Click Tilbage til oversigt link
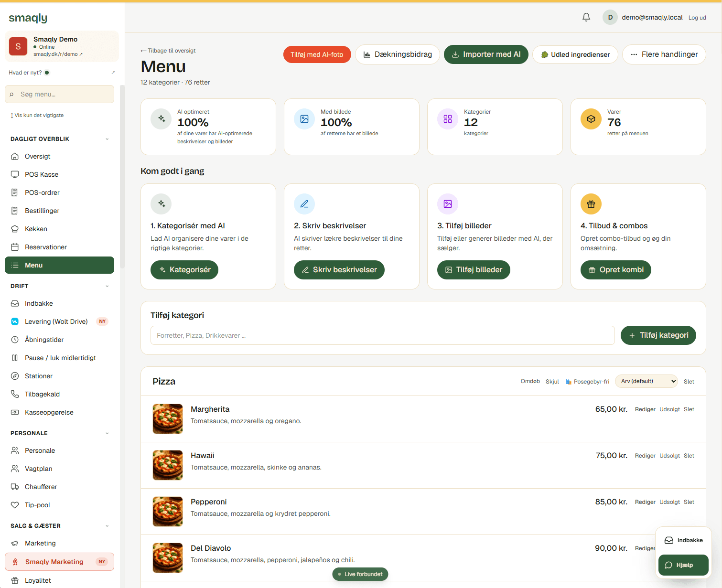The height and width of the screenshot is (588, 722). (168, 51)
